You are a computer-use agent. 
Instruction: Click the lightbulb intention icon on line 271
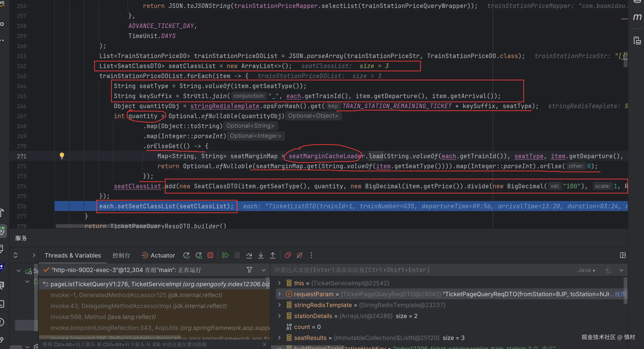click(62, 156)
